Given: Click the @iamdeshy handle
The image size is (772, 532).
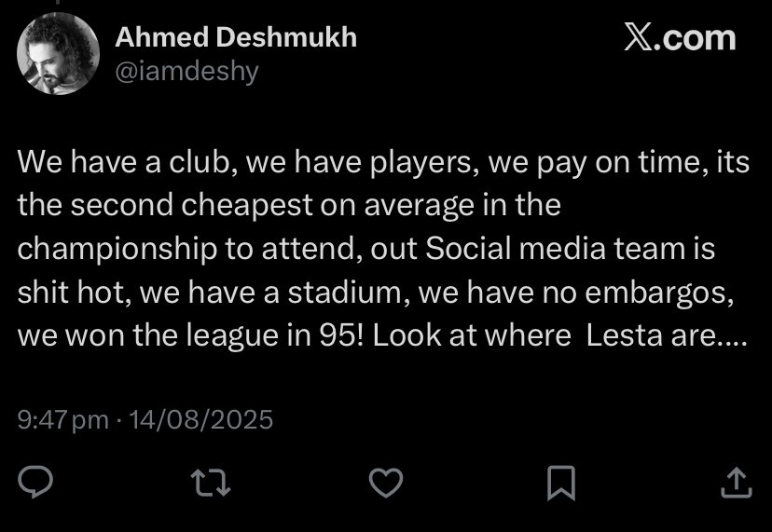Looking at the screenshot, I should click(x=187, y=72).
